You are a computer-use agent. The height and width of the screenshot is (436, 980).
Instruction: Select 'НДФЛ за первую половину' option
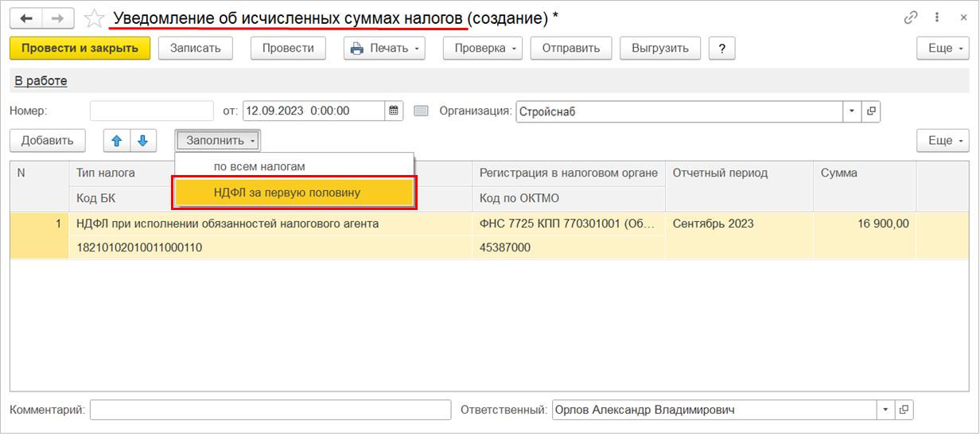294,193
